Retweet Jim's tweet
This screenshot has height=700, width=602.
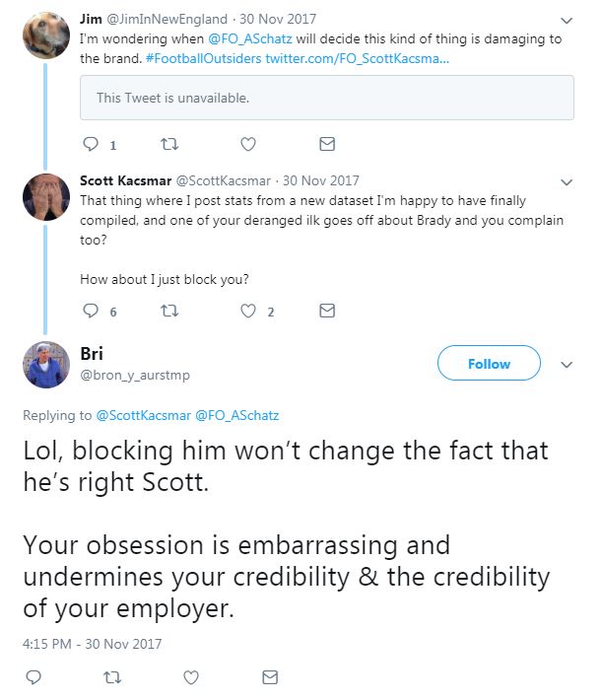tap(167, 145)
